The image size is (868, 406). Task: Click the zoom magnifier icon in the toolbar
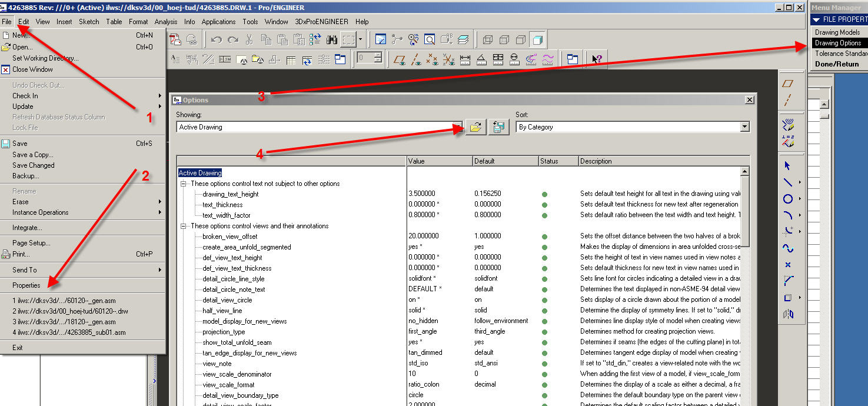[430, 39]
